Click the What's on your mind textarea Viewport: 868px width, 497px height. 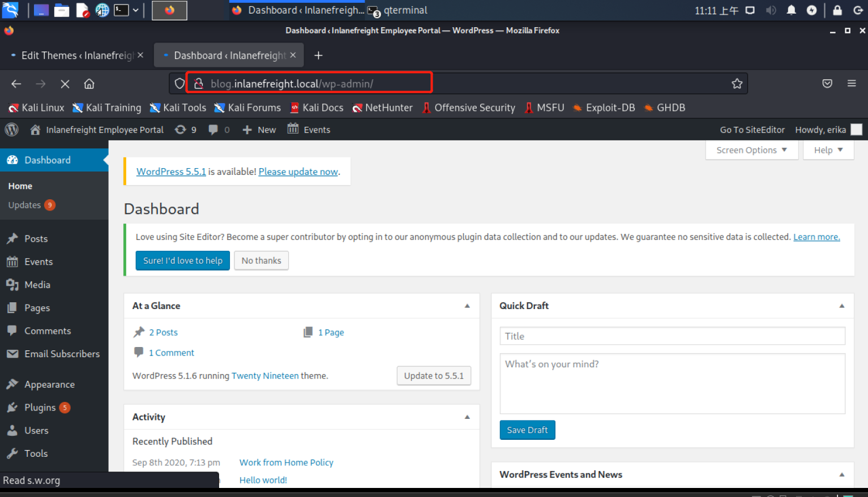click(673, 384)
